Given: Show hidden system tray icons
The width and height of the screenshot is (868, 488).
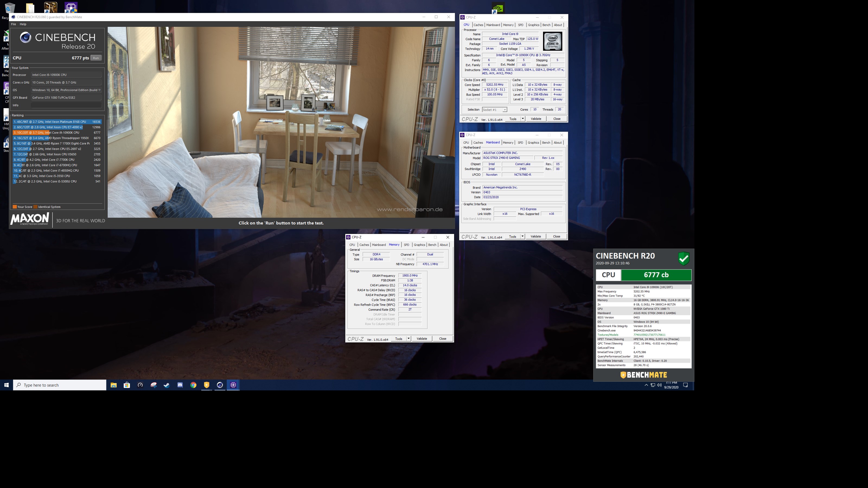Looking at the screenshot, I should point(646,385).
